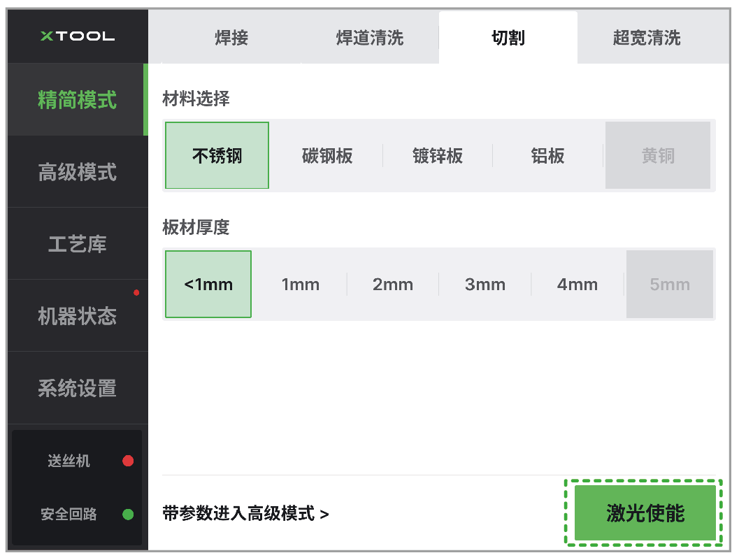Check the red 送丝机 status indicator
The image size is (739, 560).
tap(128, 461)
